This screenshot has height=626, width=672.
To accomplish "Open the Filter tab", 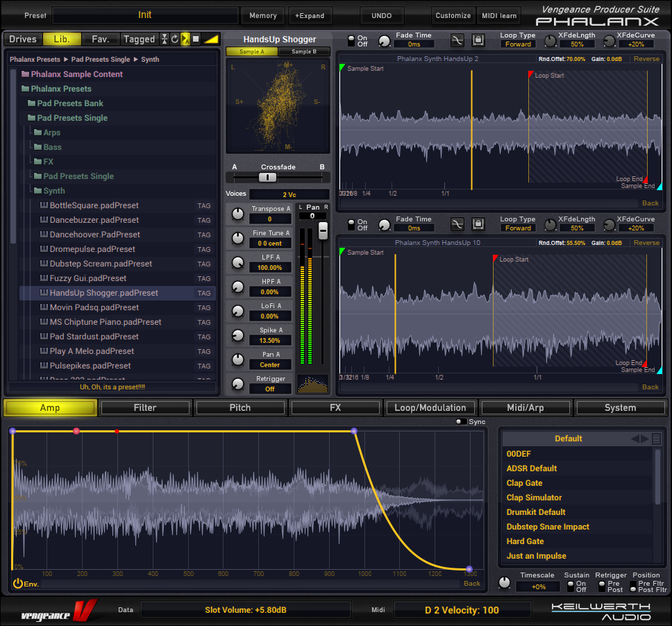I will click(x=145, y=408).
